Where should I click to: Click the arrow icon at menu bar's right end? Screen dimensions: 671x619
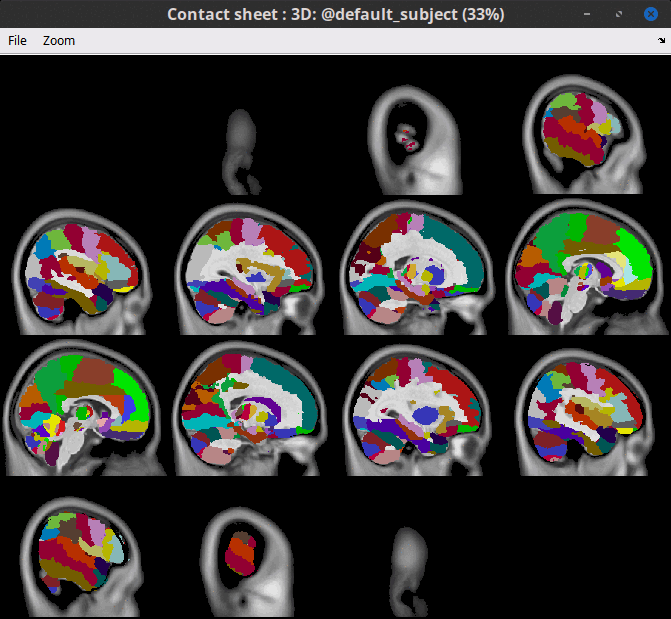click(661, 41)
